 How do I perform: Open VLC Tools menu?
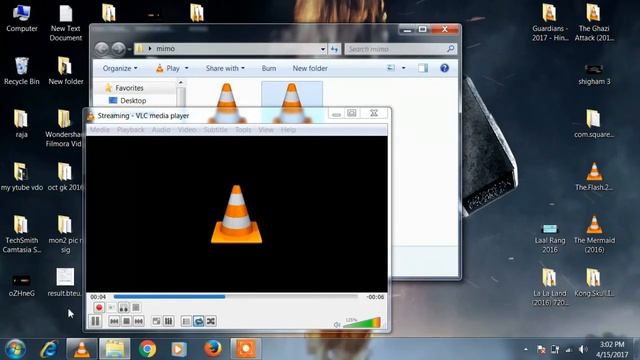coord(243,130)
